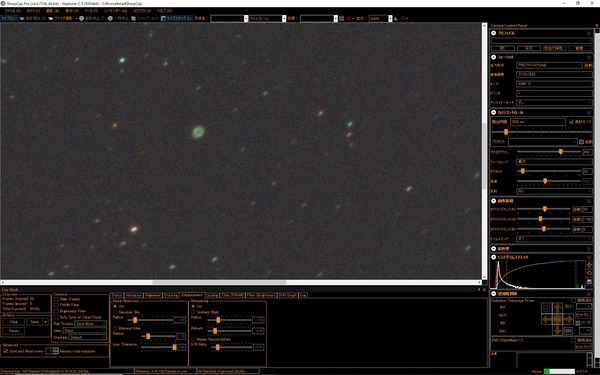Click the circular reset stretch icon
This screenshot has height=375, width=600.
coord(589,273)
